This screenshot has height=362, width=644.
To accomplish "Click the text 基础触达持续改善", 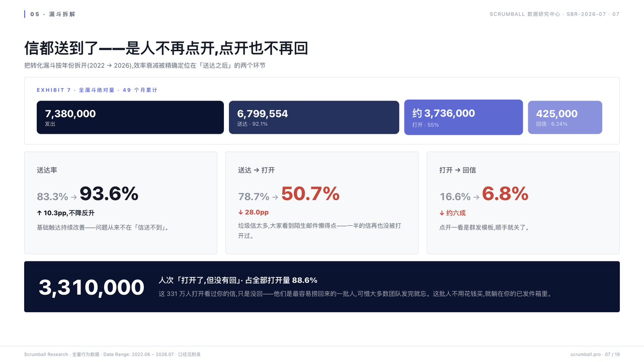I will 103,227.
